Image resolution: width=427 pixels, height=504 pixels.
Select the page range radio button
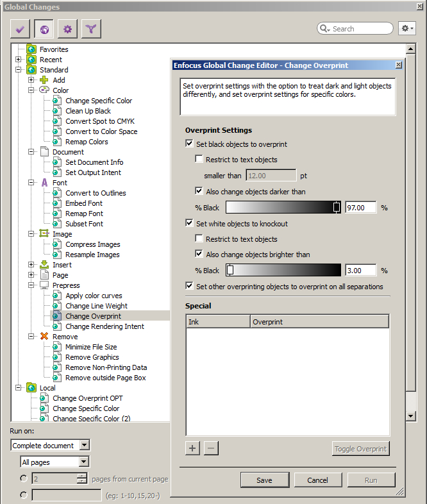click(x=24, y=494)
